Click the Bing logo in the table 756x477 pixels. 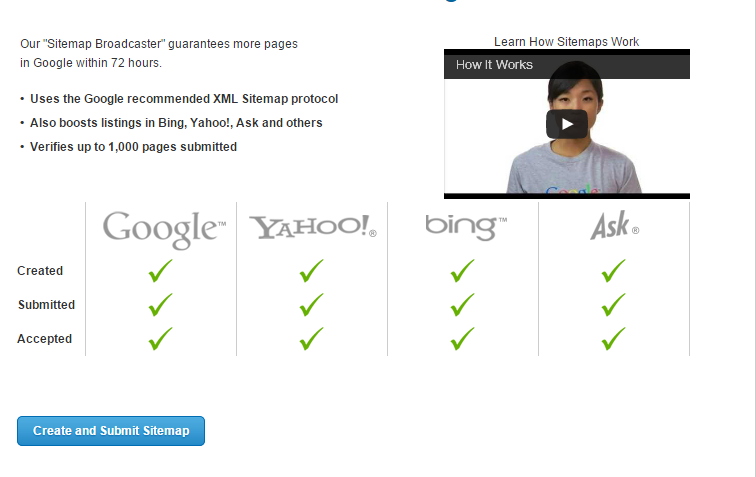click(x=466, y=227)
